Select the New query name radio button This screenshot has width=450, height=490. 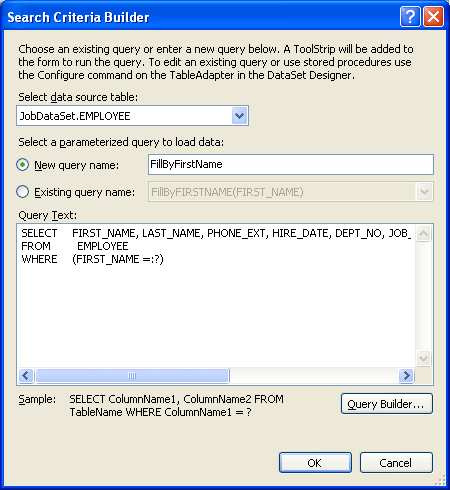point(22,165)
